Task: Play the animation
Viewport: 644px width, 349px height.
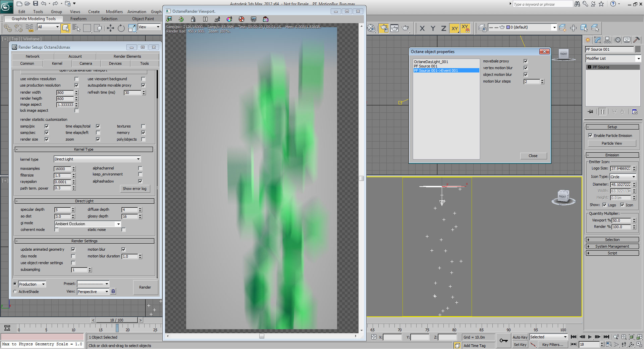Action: pyautogui.click(x=590, y=337)
